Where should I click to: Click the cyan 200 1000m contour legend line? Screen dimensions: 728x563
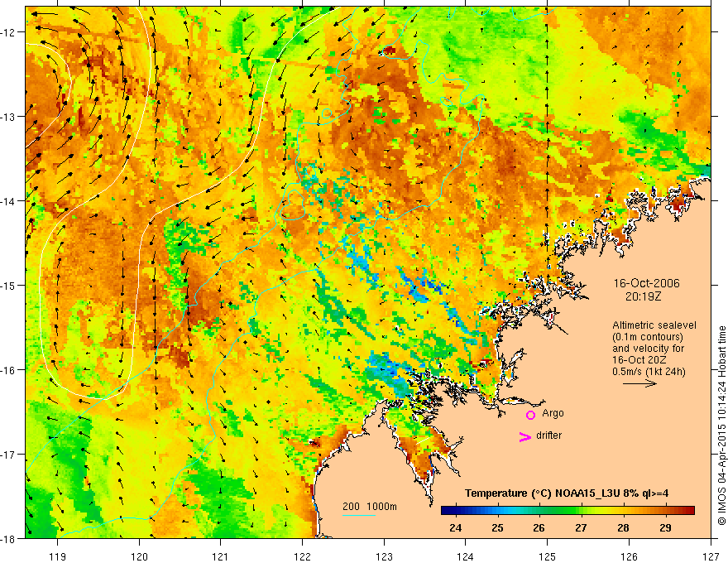point(359,515)
